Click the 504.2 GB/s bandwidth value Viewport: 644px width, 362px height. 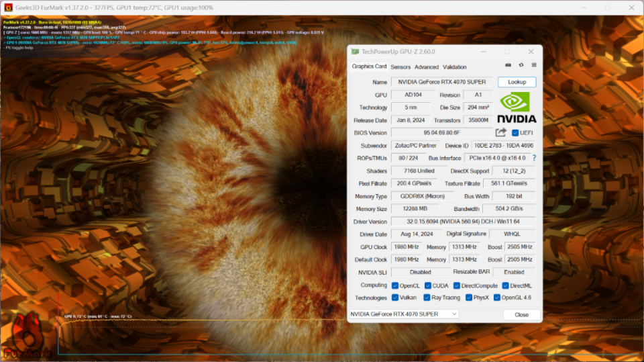tap(509, 209)
